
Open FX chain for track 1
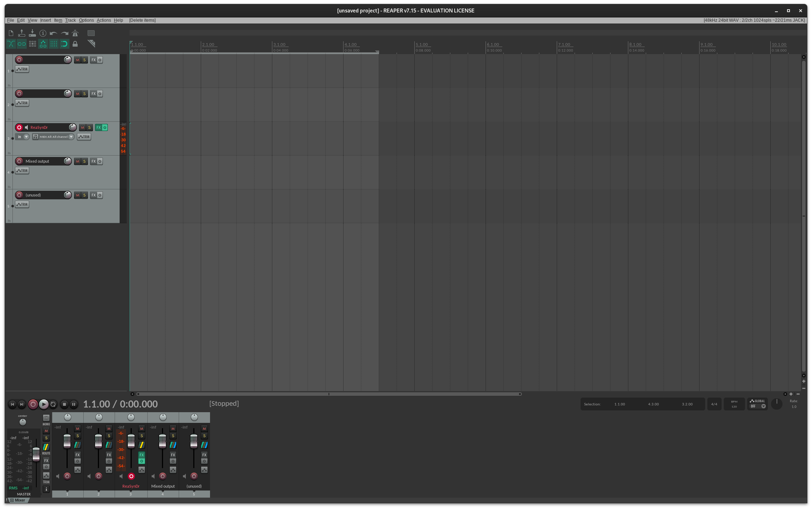pyautogui.click(x=94, y=60)
